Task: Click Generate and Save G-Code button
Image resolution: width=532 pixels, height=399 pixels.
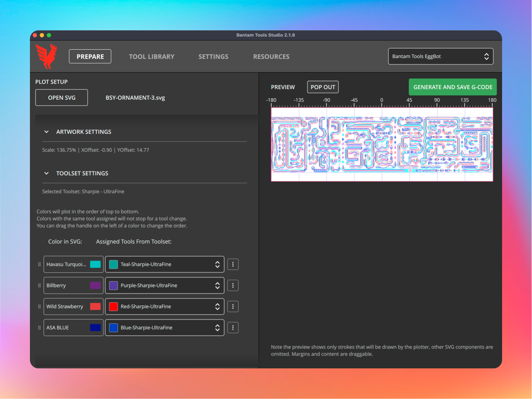Action: [452, 87]
